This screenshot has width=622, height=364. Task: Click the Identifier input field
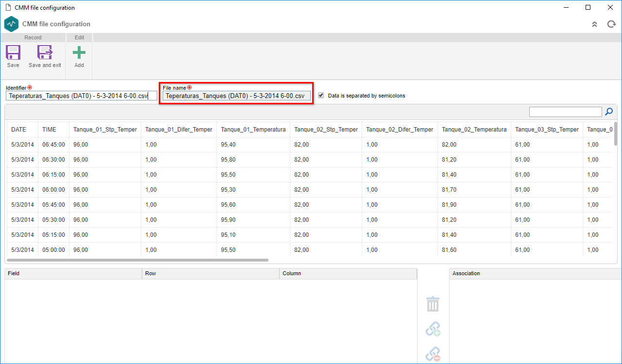coord(82,96)
